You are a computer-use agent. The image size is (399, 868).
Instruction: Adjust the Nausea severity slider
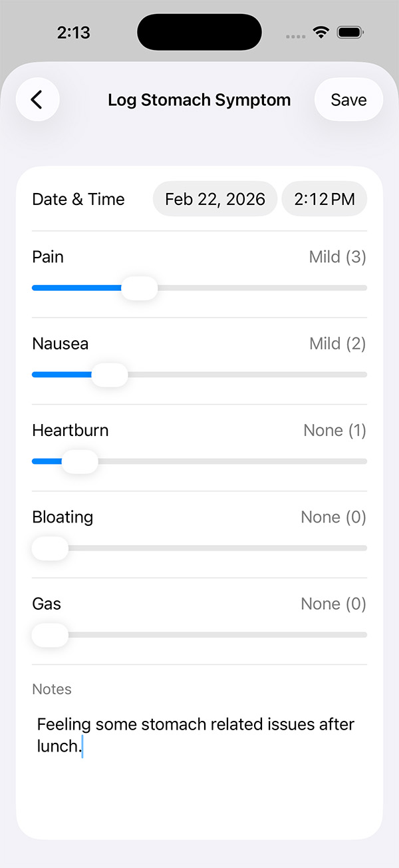point(110,374)
